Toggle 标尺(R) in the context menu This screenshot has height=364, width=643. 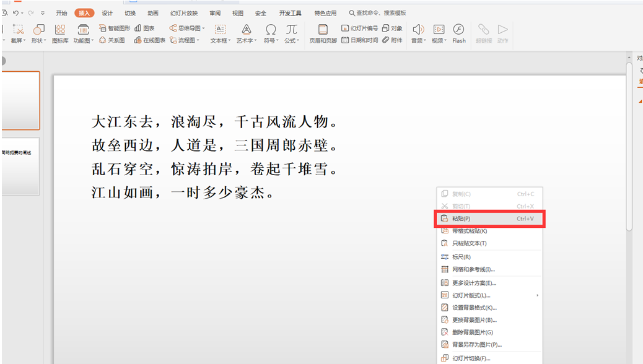click(489, 257)
